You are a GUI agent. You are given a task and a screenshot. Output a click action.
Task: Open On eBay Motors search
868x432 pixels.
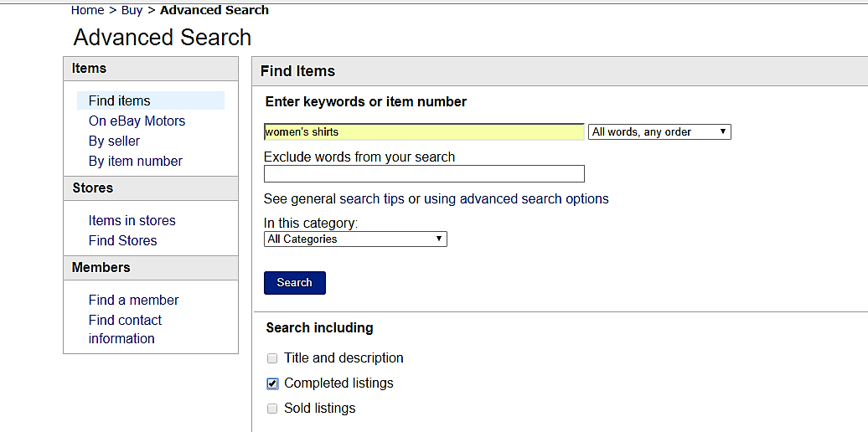tap(137, 121)
